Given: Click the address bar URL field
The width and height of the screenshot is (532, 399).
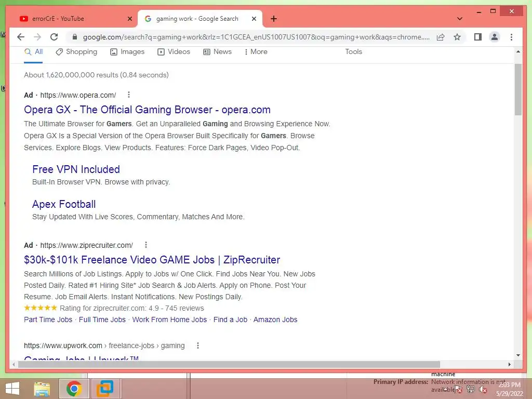Looking at the screenshot, I should point(256,37).
